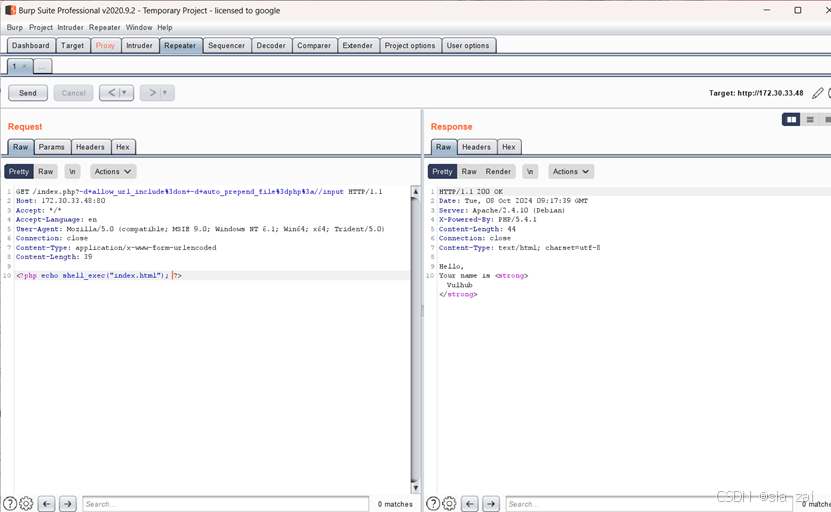Click the pencil icon to edit target
The width and height of the screenshot is (831, 512).
(818, 93)
